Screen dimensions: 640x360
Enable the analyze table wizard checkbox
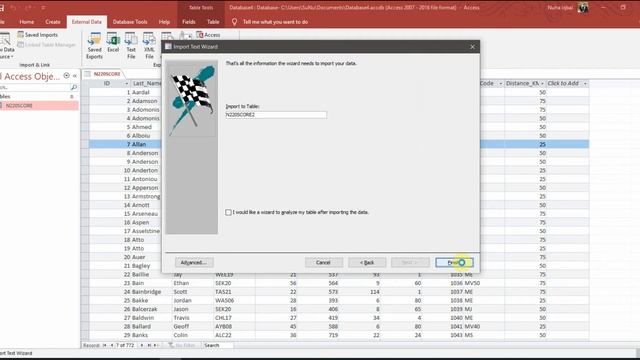[228, 212]
